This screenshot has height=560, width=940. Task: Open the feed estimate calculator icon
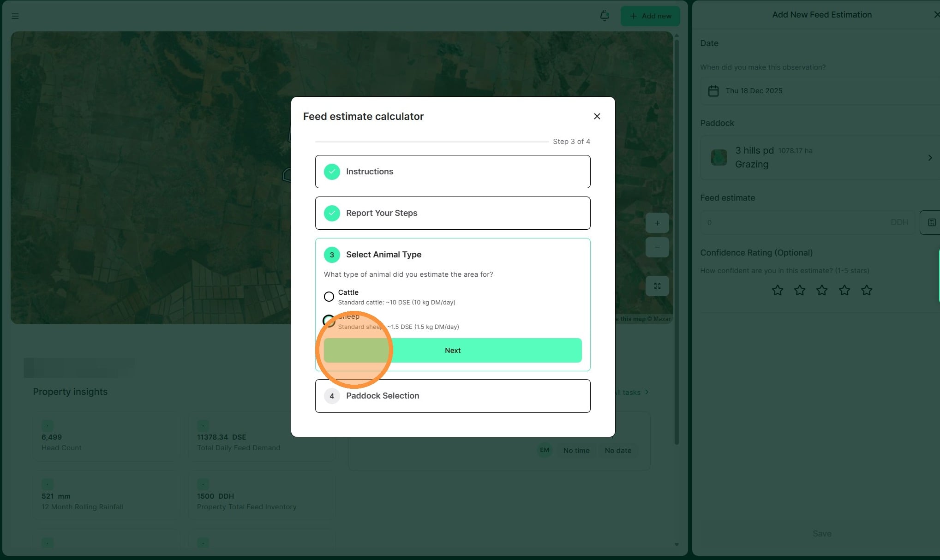coord(931,222)
